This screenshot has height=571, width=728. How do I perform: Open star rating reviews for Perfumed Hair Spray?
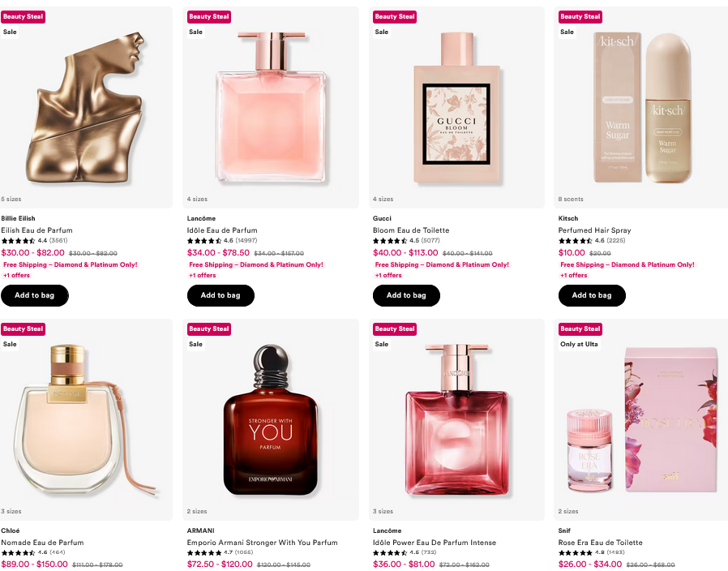click(x=592, y=241)
